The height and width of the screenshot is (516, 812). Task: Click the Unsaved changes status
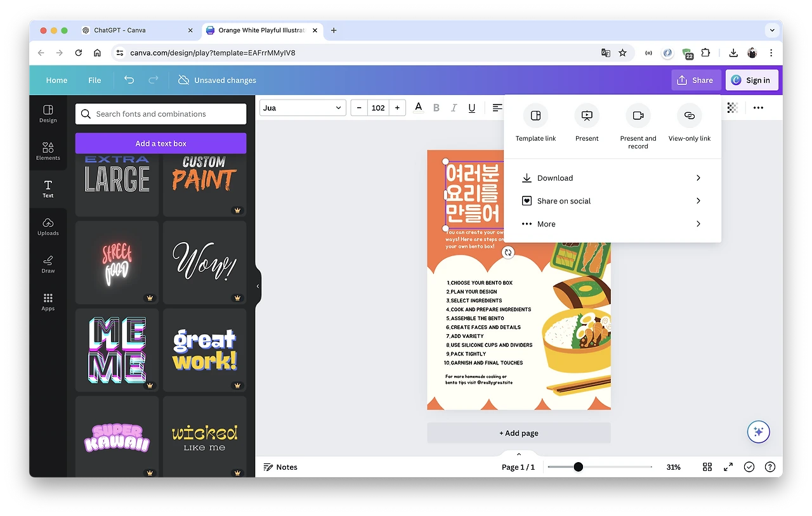pyautogui.click(x=217, y=81)
